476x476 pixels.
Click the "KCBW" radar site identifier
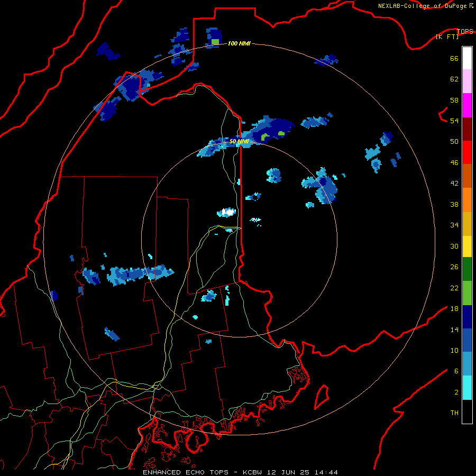pyautogui.click(x=252, y=472)
